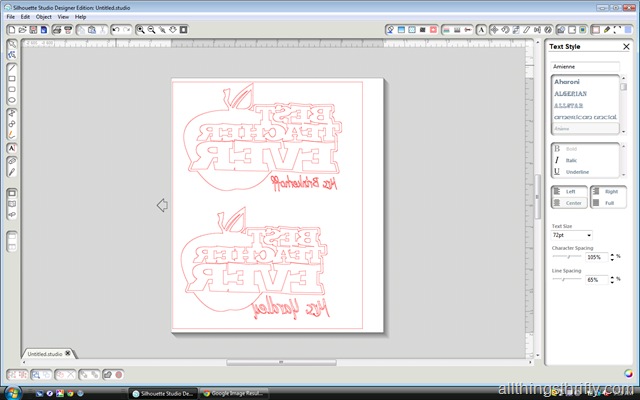The height and width of the screenshot is (400, 640).
Task: Open the Cut Style scissors icon
Action: coord(468,30)
